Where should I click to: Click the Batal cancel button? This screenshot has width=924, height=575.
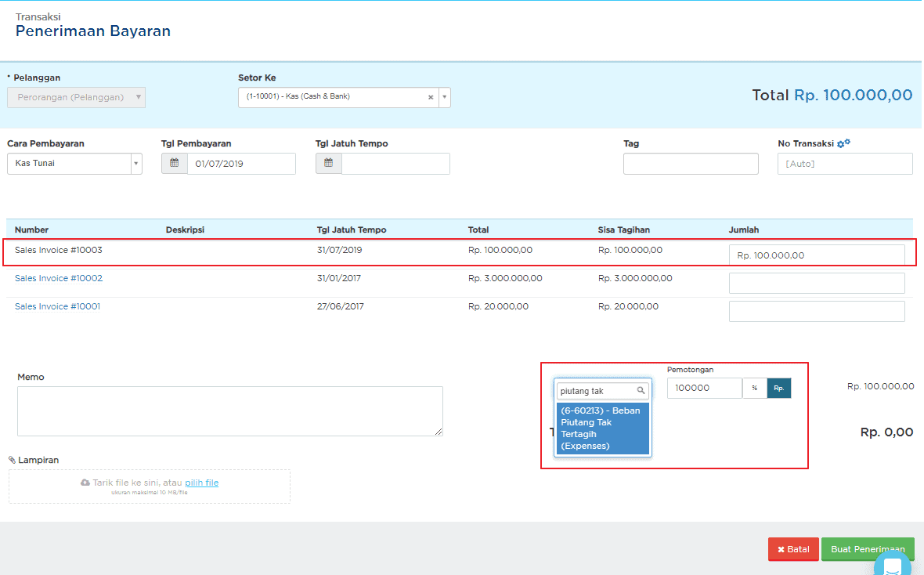click(x=793, y=549)
